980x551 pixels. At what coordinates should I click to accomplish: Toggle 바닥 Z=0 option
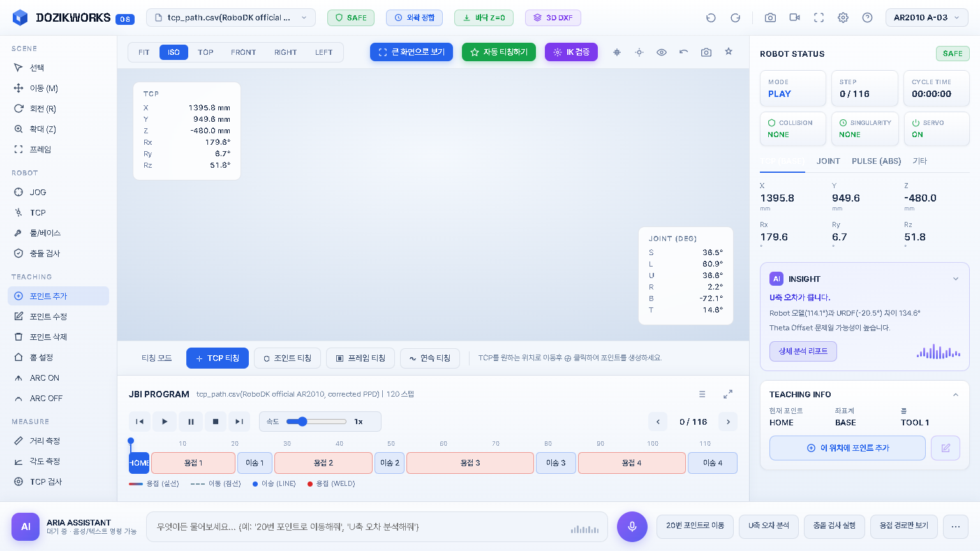tap(484, 18)
